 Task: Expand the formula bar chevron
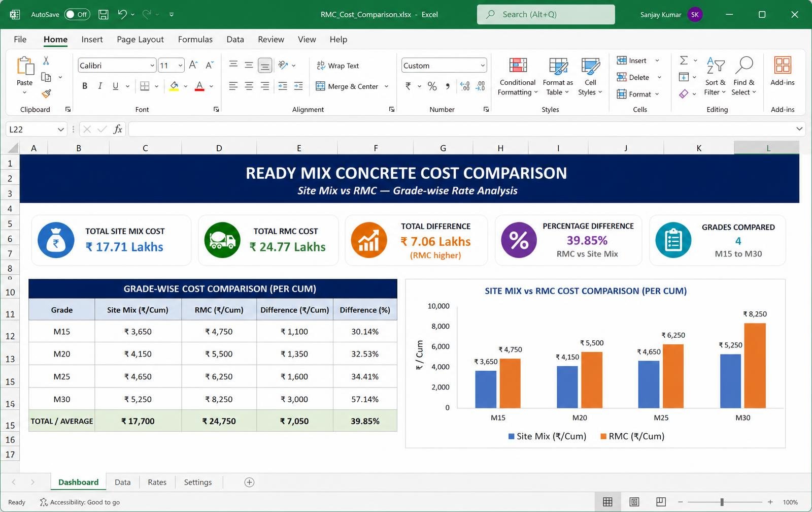coord(799,129)
